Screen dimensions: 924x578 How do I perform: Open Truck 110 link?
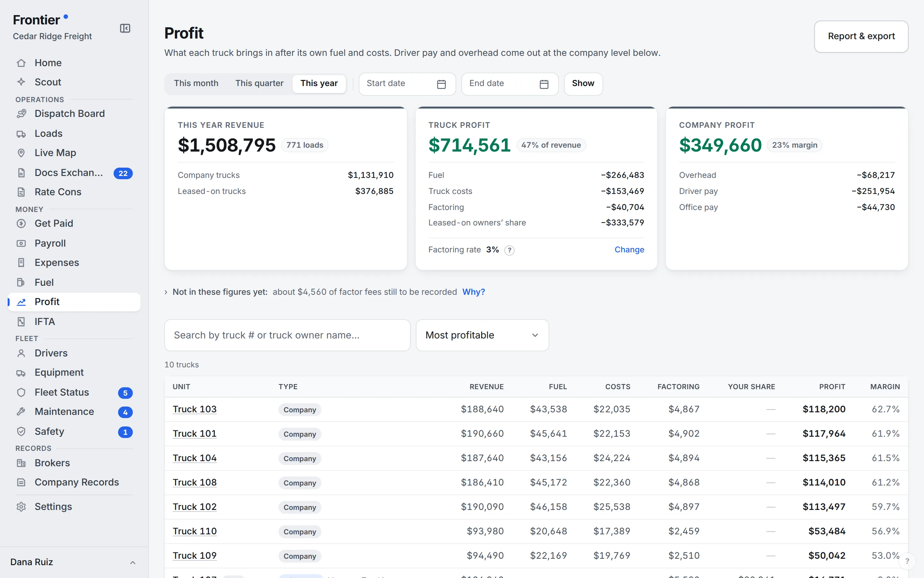coord(194,531)
